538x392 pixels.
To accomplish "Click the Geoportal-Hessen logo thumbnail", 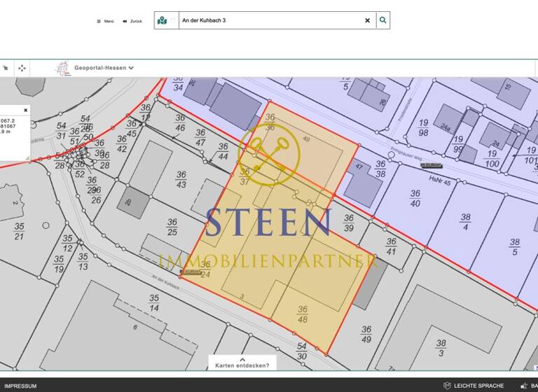I will pos(63,68).
